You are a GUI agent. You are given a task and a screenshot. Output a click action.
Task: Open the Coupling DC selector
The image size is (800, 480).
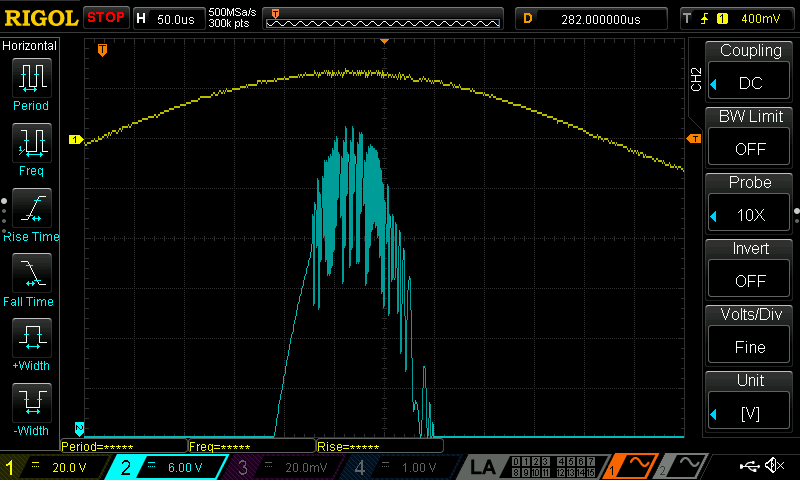(x=749, y=83)
